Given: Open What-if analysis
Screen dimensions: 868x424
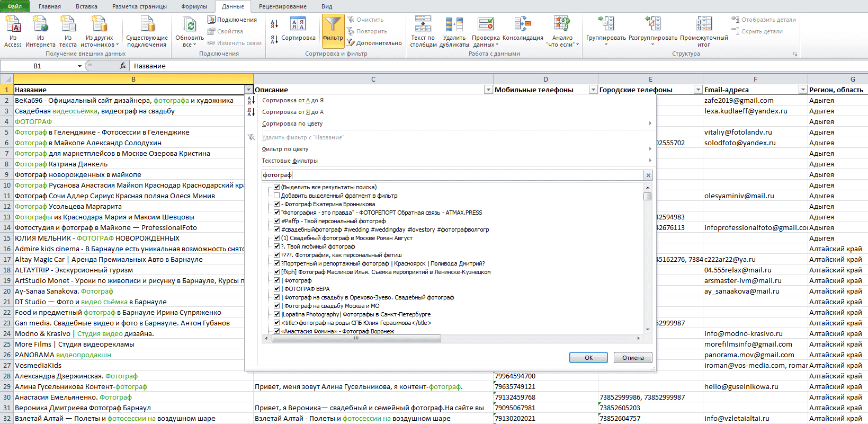Looking at the screenshot, I should [x=562, y=32].
